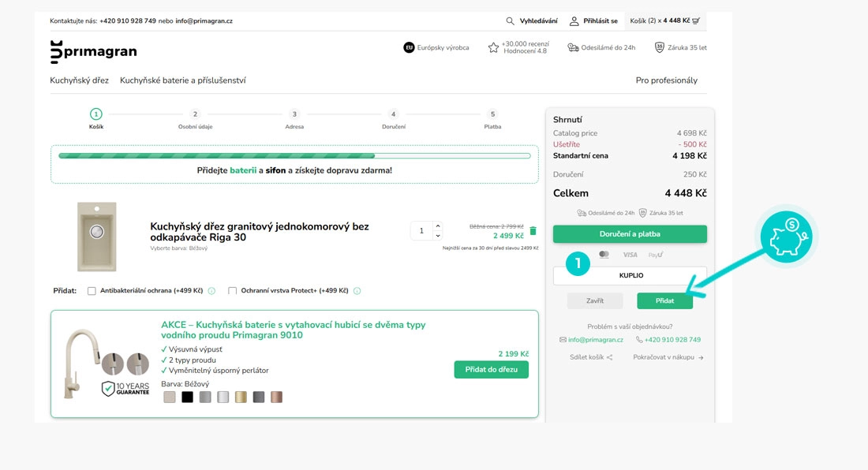Open Vyhledávání search link
This screenshot has height=470, width=868.
pyautogui.click(x=539, y=21)
